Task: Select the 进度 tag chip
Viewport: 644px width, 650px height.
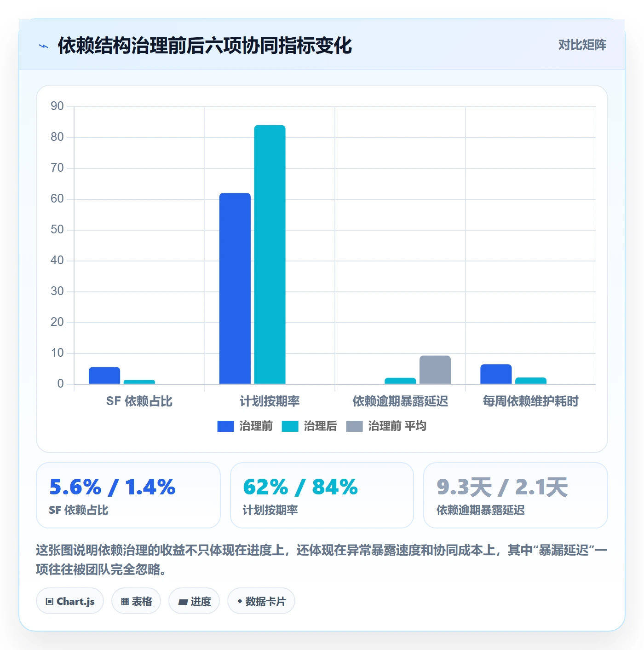Action: (194, 601)
